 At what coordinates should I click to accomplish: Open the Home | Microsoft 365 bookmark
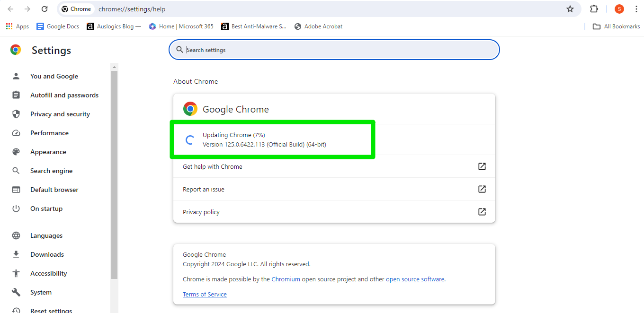point(181,26)
